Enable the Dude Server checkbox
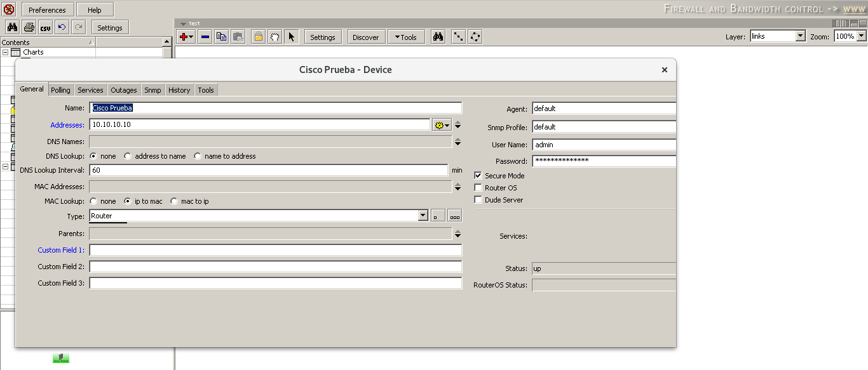Image resolution: width=868 pixels, height=370 pixels. click(x=478, y=200)
